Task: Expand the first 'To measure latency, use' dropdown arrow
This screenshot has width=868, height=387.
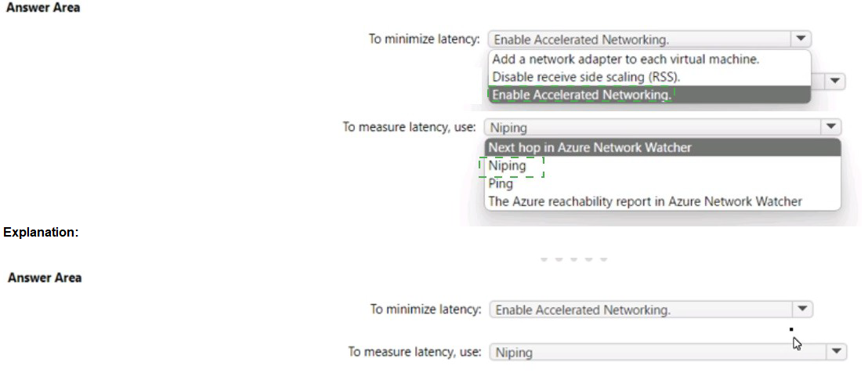Action: point(830,127)
